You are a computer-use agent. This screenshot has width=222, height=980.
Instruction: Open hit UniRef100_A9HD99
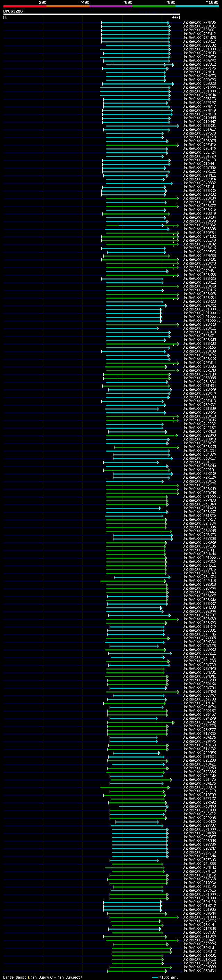pos(199,967)
